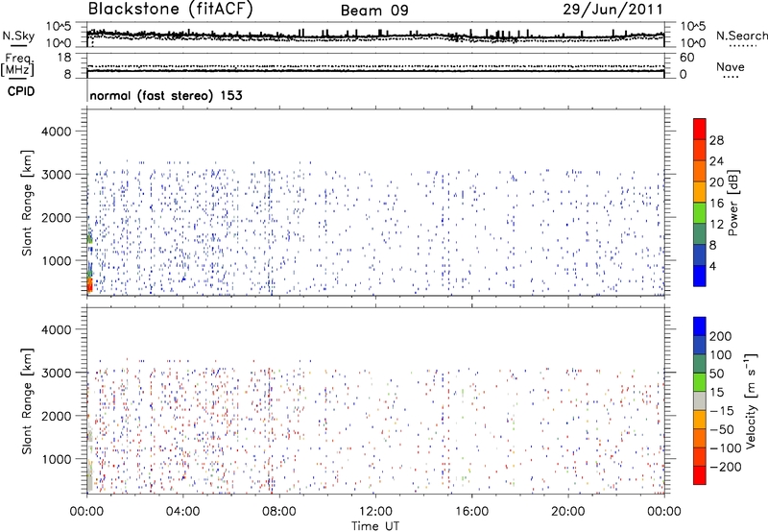Click the "12:00" time tick label

[x=375, y=512]
